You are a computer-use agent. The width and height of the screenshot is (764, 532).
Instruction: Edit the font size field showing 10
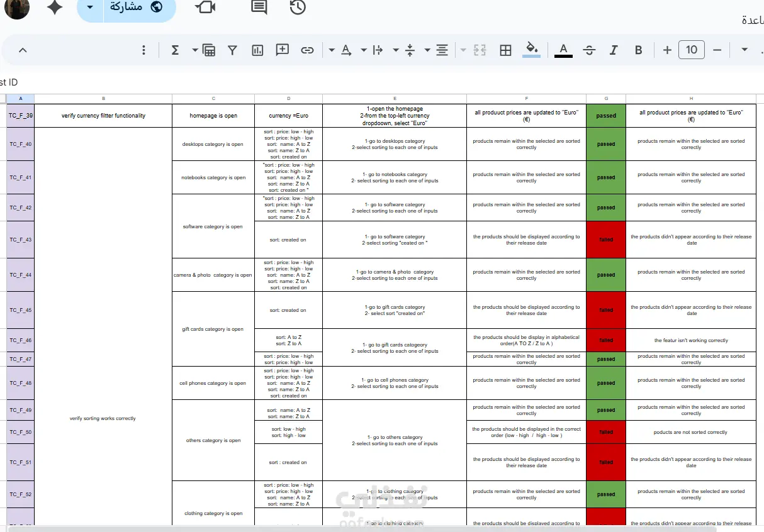692,50
